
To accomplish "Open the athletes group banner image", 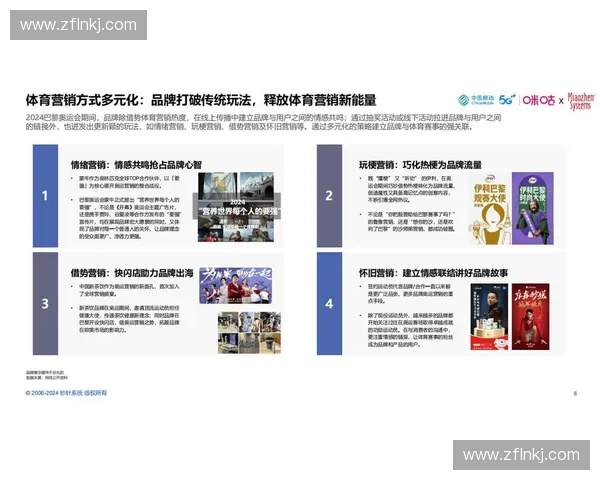I will [x=236, y=286].
